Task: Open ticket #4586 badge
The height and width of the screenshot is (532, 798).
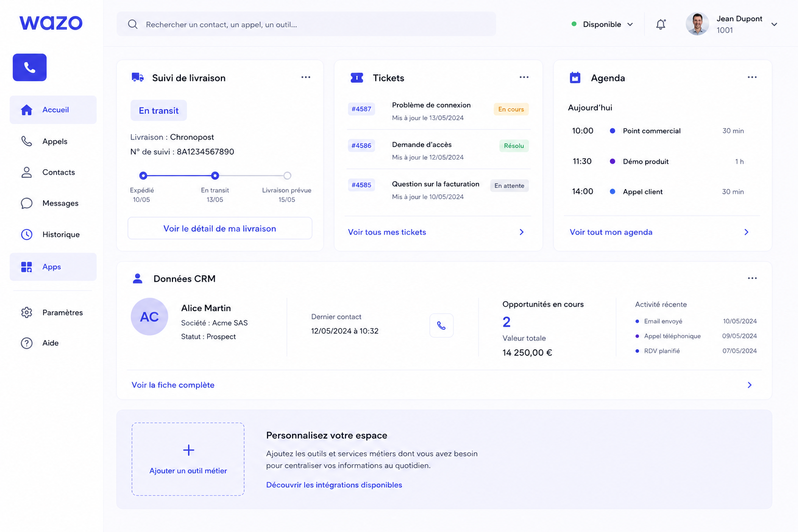Action: 362,145
